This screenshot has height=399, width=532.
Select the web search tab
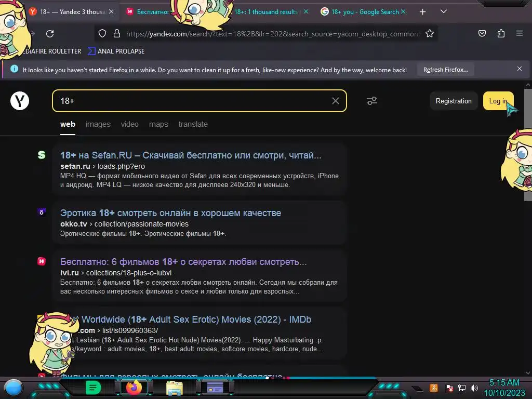coord(68,124)
